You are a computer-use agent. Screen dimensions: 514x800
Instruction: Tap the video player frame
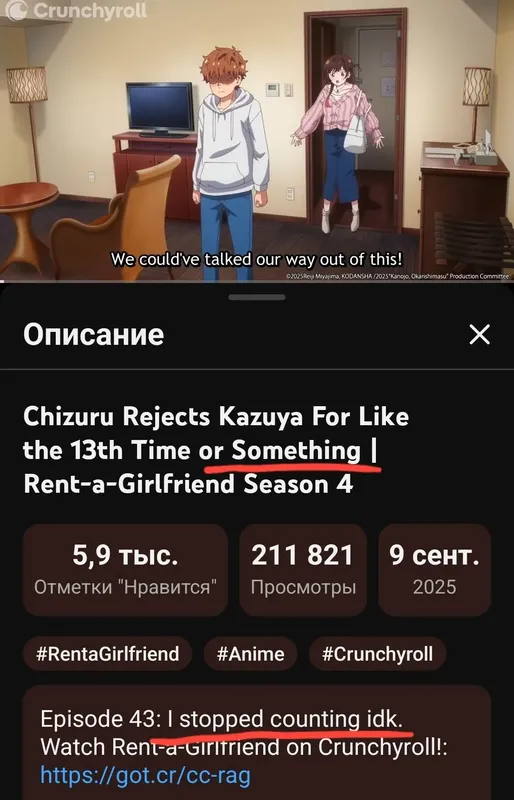(257, 140)
